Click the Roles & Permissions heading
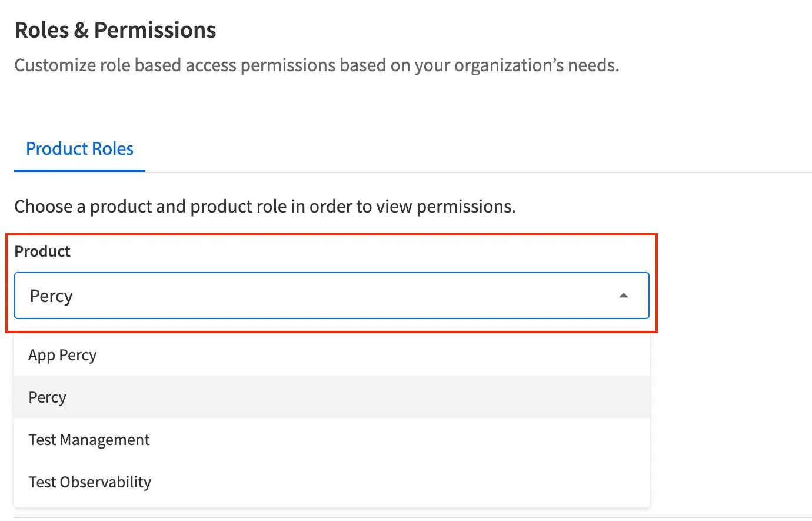The image size is (812, 521). click(x=115, y=30)
